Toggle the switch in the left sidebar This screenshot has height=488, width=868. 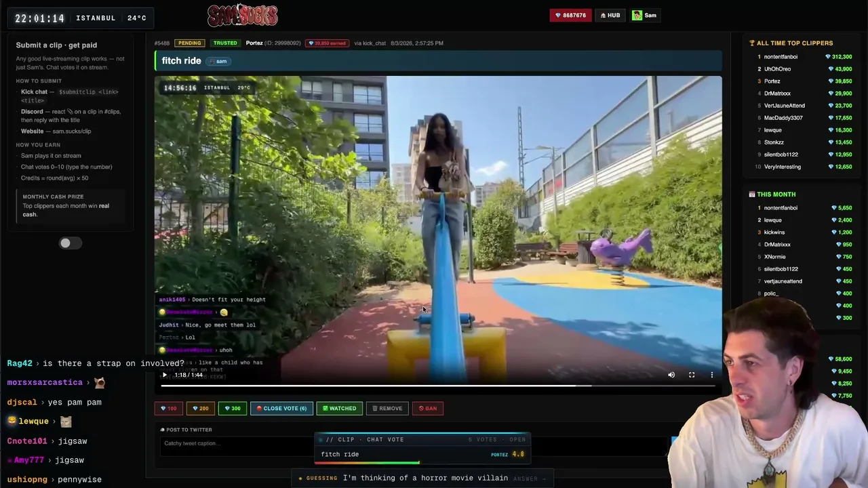pos(70,243)
